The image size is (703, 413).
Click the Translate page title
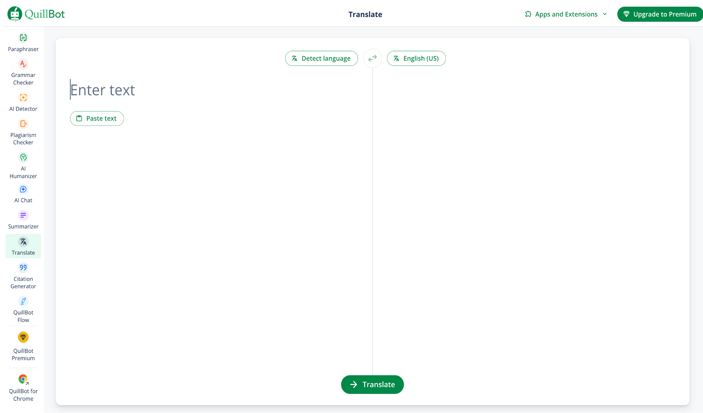pos(365,14)
